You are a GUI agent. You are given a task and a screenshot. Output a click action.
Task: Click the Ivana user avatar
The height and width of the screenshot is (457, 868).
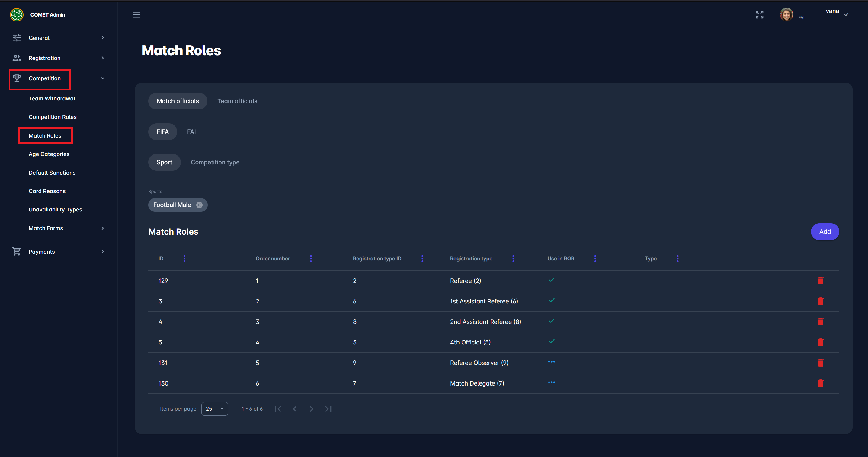coord(786,15)
